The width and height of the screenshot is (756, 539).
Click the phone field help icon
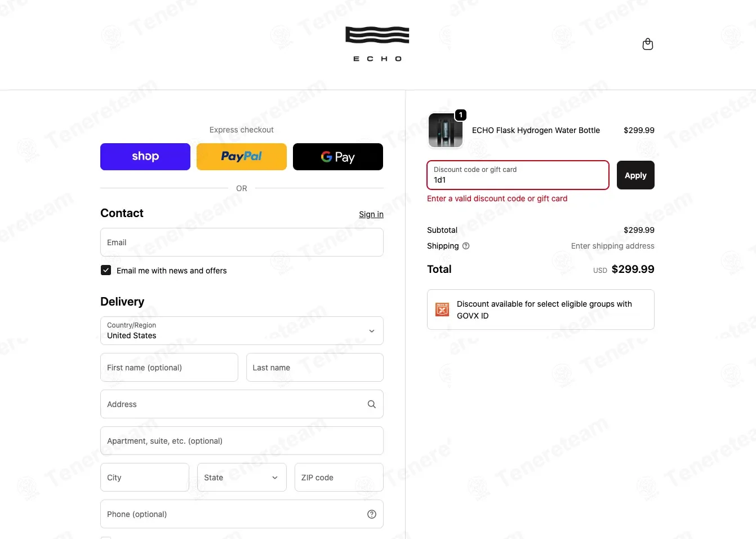[372, 514]
